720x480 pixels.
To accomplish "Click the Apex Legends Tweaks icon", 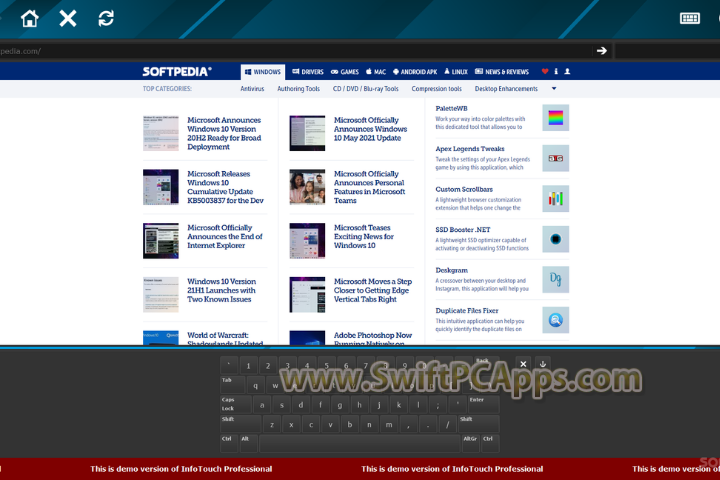I will click(556, 158).
